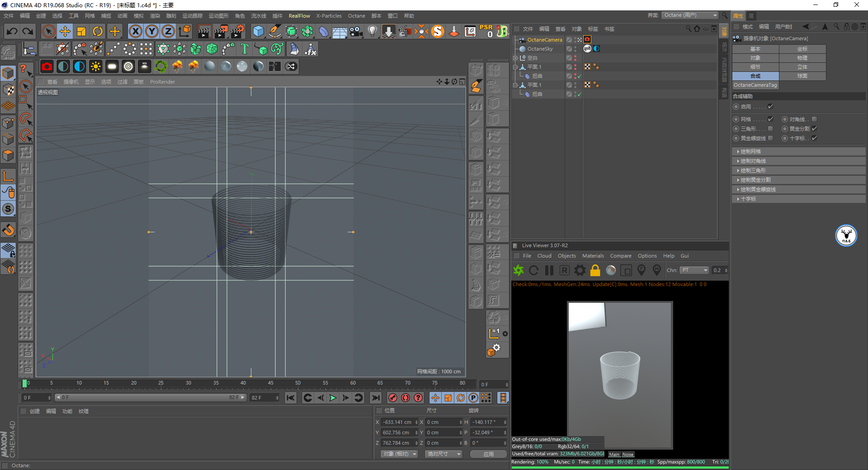Toggle X-axis lock
The image size is (868, 470).
(135, 32)
